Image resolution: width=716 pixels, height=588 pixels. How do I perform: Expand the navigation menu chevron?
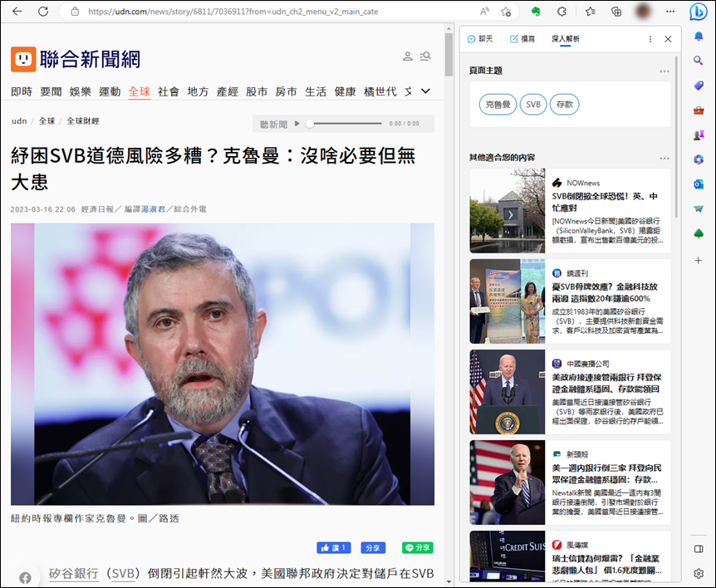[x=425, y=91]
